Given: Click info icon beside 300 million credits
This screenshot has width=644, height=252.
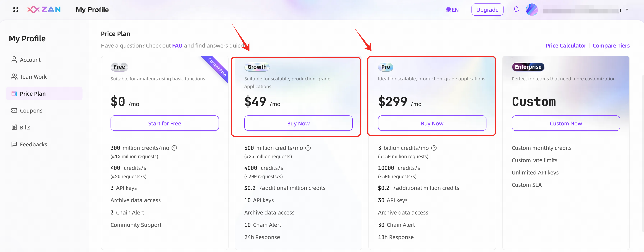Looking at the screenshot, I should point(174,148).
